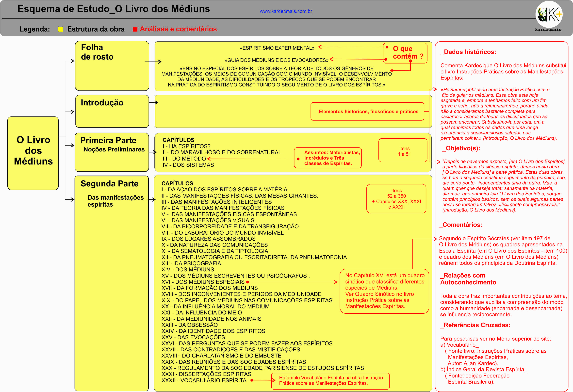Select the "Folha de rosto" box

(112, 66)
